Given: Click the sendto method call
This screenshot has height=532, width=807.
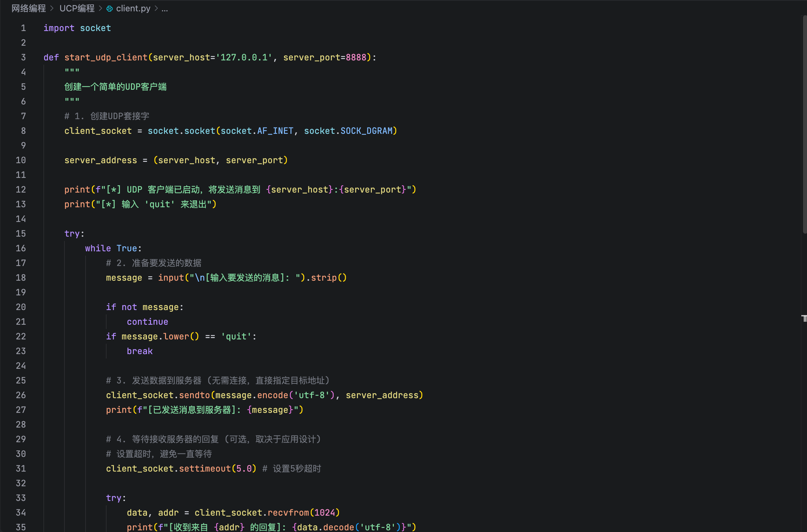Looking at the screenshot, I should point(194,395).
